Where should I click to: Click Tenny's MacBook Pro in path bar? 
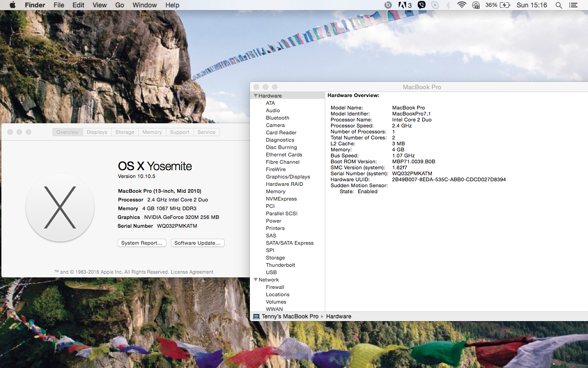[x=290, y=316]
